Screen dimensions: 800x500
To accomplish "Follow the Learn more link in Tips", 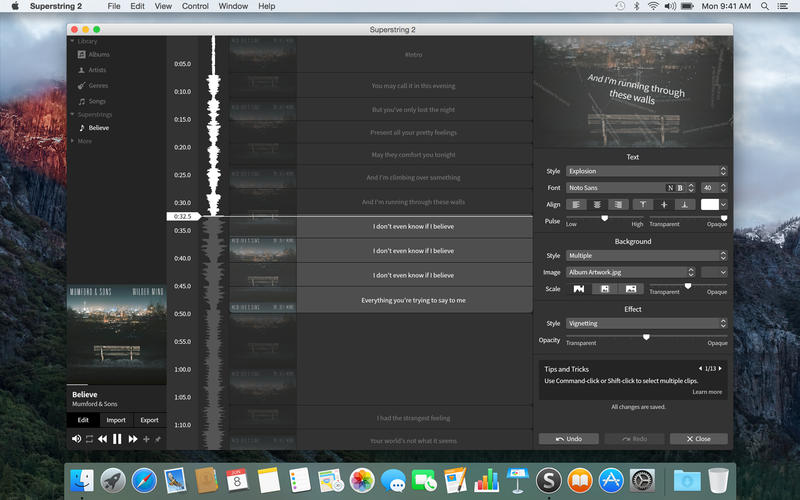I will tap(707, 392).
